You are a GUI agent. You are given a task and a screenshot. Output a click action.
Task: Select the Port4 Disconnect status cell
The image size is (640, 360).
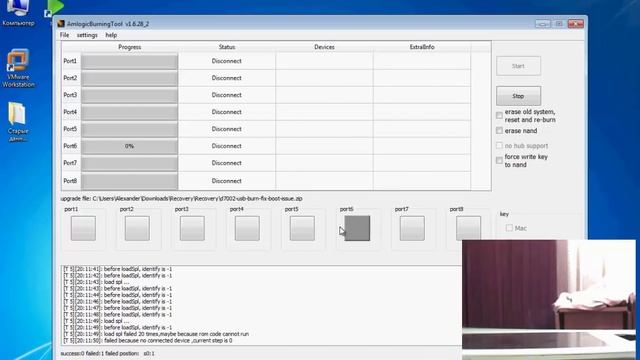pyautogui.click(x=227, y=112)
